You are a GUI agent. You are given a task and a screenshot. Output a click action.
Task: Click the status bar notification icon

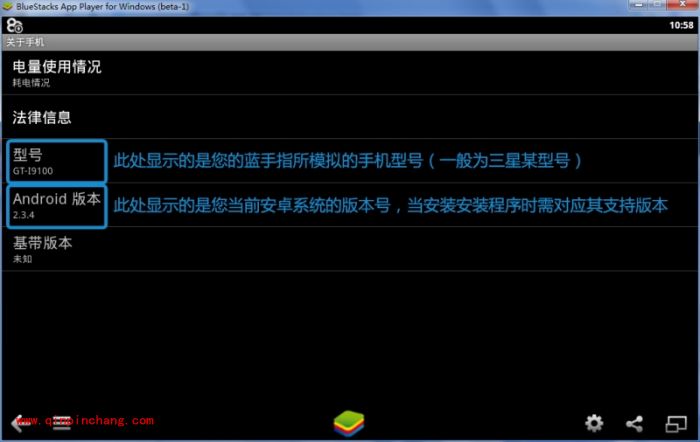click(14, 25)
